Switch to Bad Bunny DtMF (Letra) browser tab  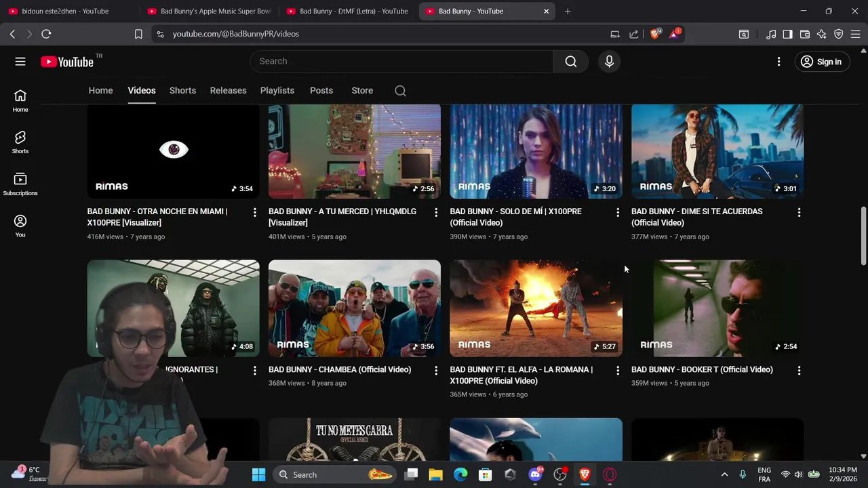pyautogui.click(x=347, y=11)
